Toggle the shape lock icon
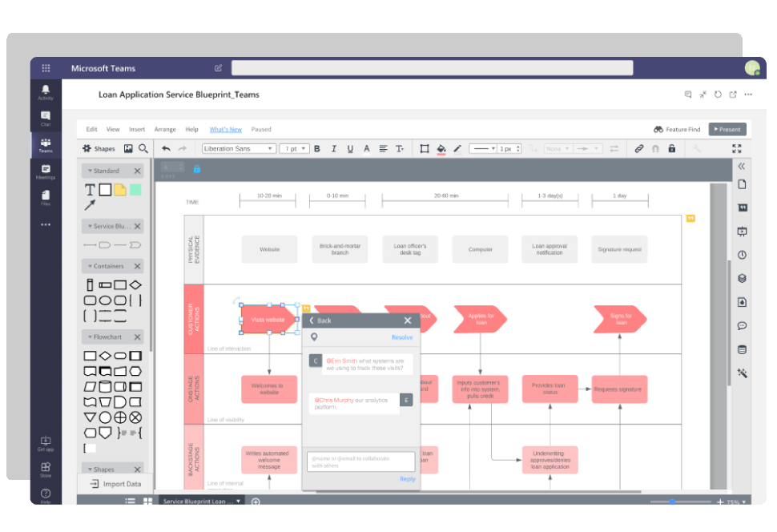Image resolution: width=777 pixels, height=532 pixels. tap(673, 148)
